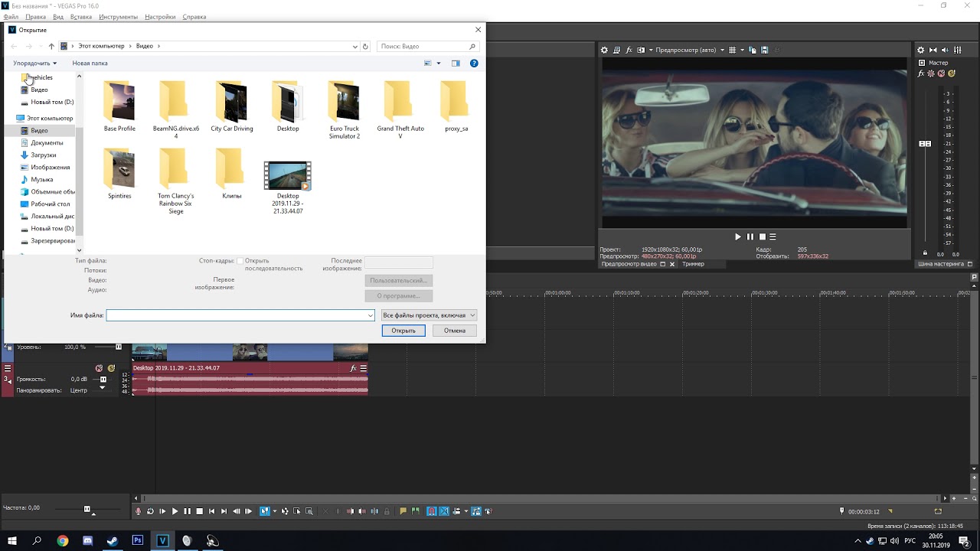Go to start of timeline
Image resolution: width=980 pixels, height=551 pixels.
coord(211,511)
